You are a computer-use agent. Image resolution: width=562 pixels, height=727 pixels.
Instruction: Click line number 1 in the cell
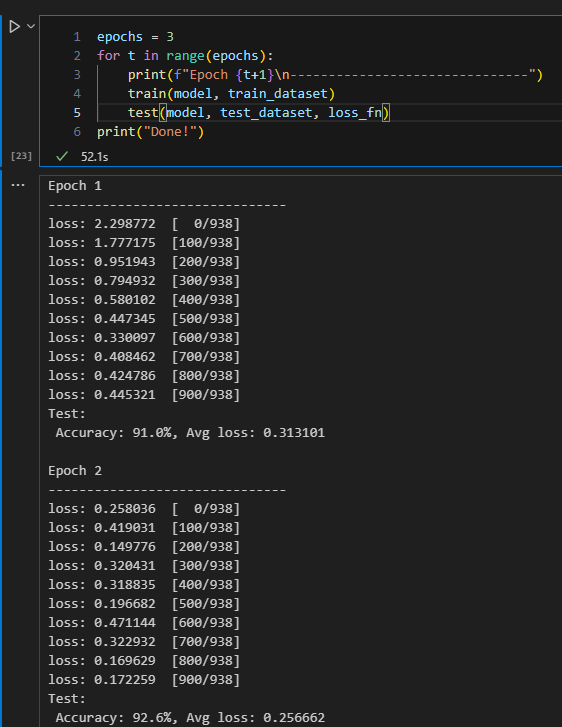77,37
